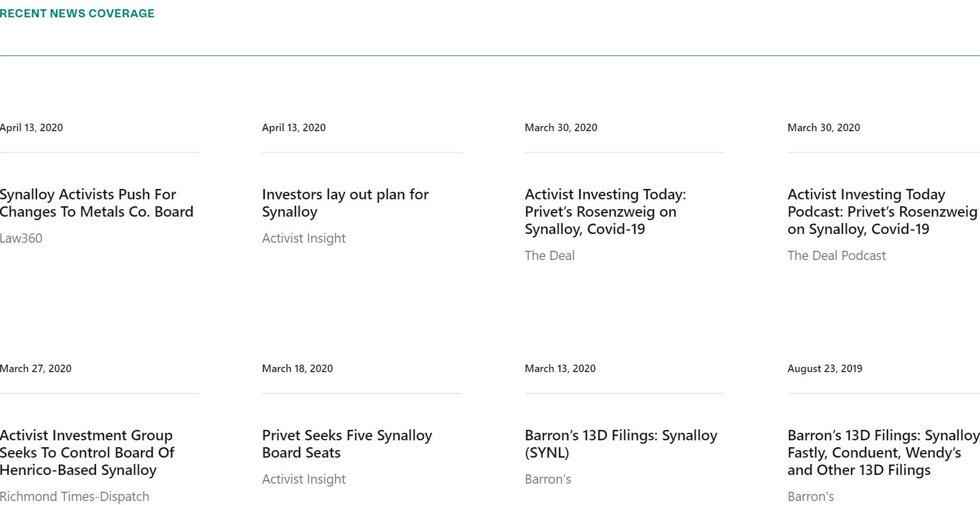Viewport: 980px width, 505px height.
Task: Select the March 13, 2020 date
Action: (560, 369)
